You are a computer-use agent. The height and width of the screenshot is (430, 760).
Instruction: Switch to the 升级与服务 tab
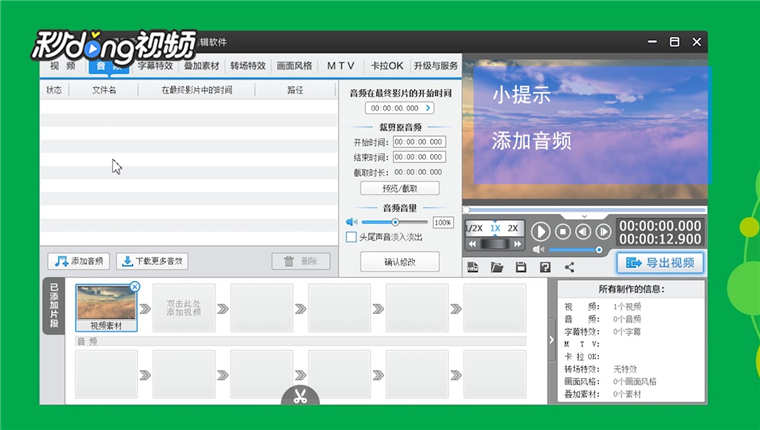[436, 66]
